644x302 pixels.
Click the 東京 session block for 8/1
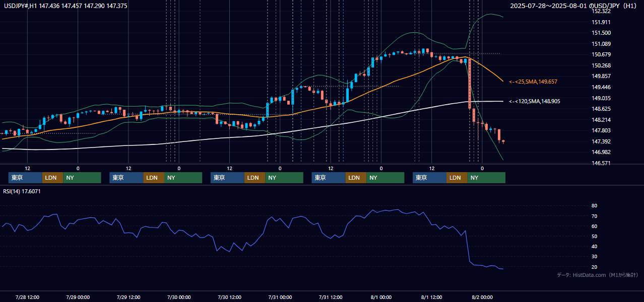click(x=429, y=178)
